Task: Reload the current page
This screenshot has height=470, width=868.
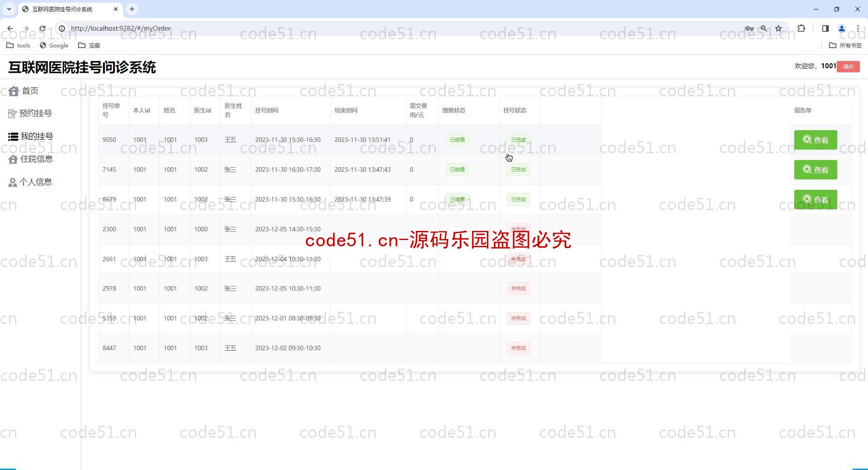Action: tap(42, 28)
